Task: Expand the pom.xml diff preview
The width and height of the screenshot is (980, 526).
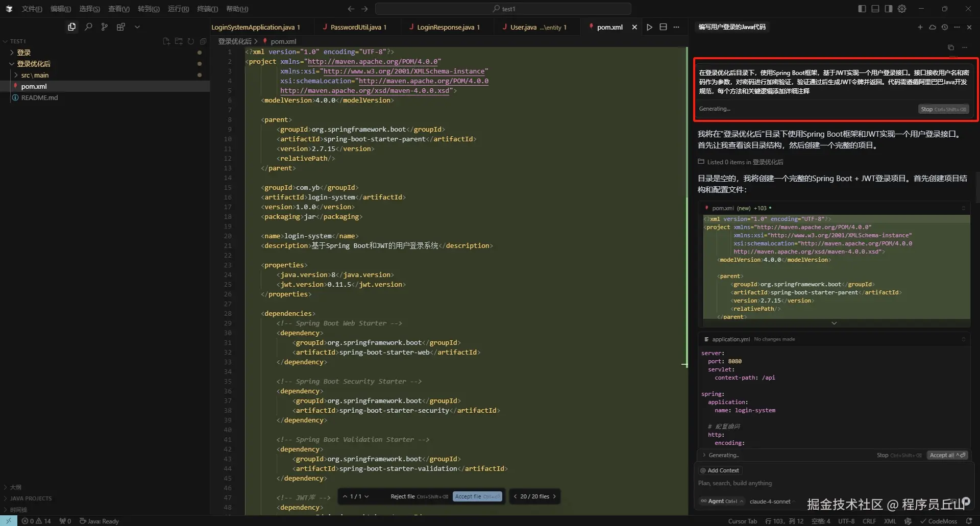Action: click(x=834, y=323)
